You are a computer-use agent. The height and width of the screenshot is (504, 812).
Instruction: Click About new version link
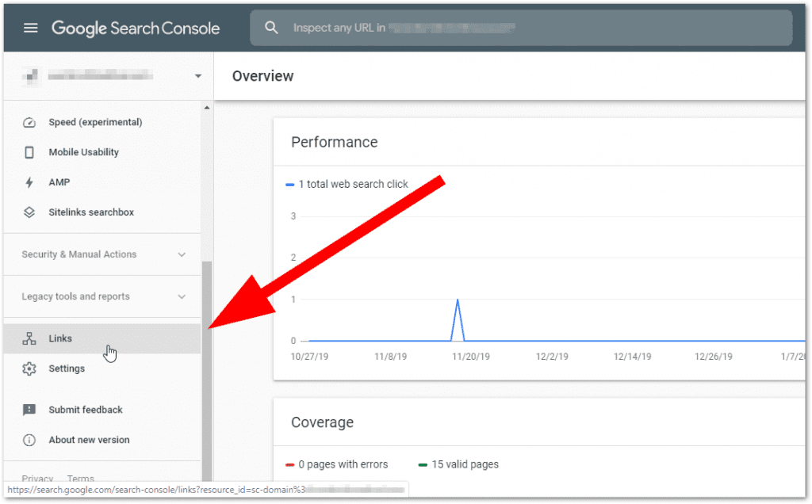tap(89, 440)
